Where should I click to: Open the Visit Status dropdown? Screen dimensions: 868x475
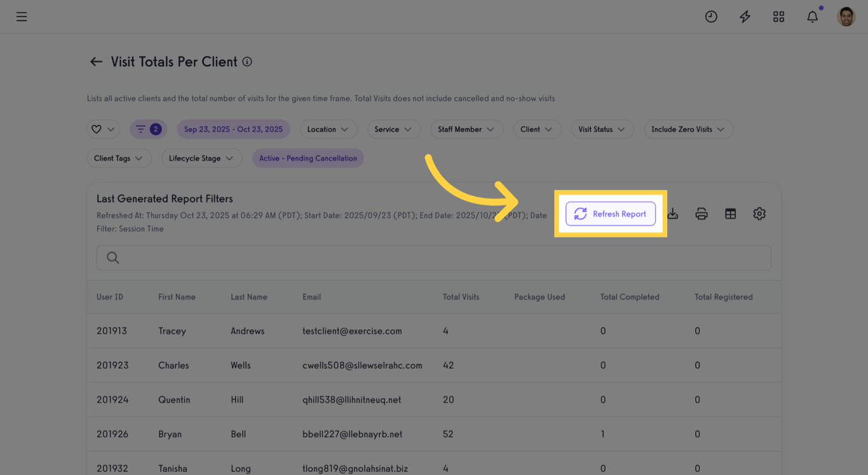602,128
